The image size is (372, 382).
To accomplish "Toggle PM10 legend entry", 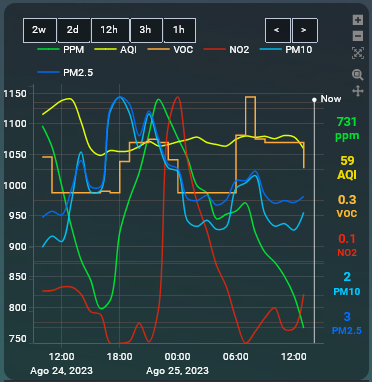I will pos(286,50).
